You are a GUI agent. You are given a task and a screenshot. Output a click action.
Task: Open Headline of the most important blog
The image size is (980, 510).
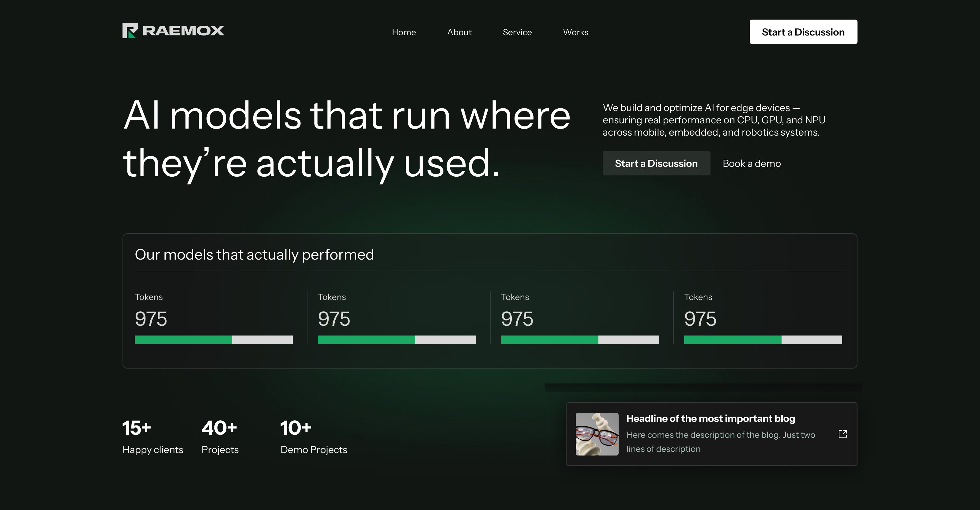coord(710,418)
